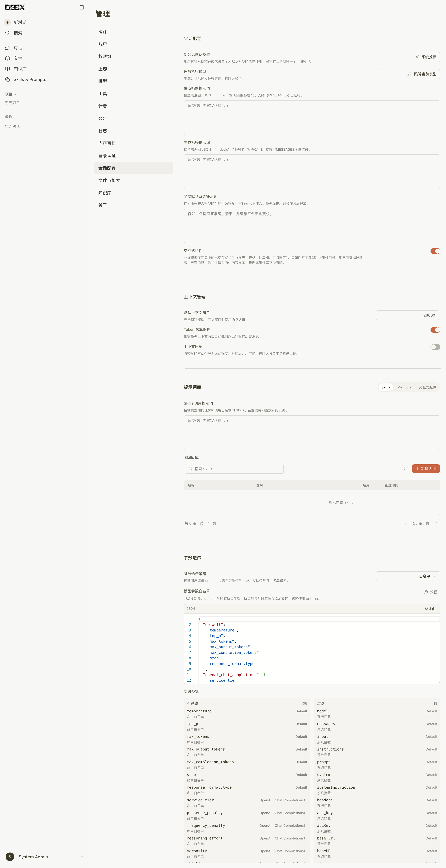Image resolution: width=446 pixels, height=868 pixels.
Task: Open 关于 admin section
Action: point(134,205)
